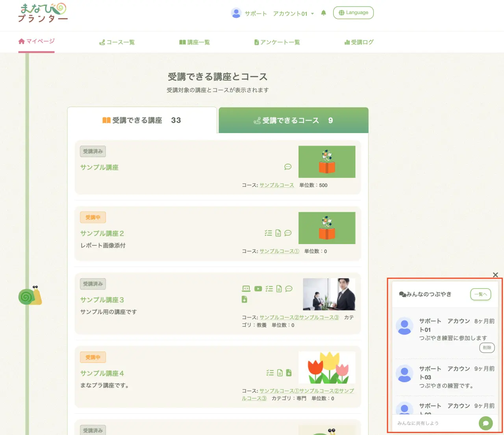Viewport: 504px width, 435px height.
Task: Switch to the 受講できるコース tab
Action: point(293,120)
